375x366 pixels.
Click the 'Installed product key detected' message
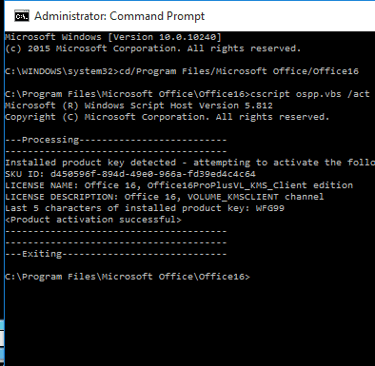(x=90, y=163)
